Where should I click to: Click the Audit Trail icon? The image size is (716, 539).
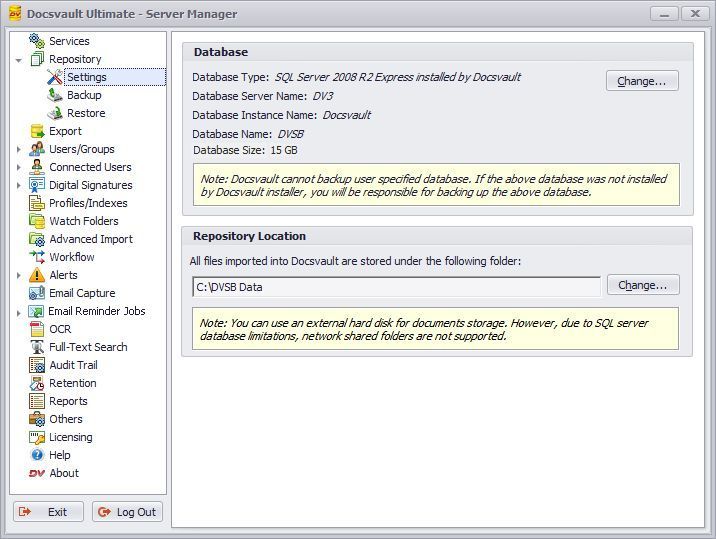(x=37, y=365)
